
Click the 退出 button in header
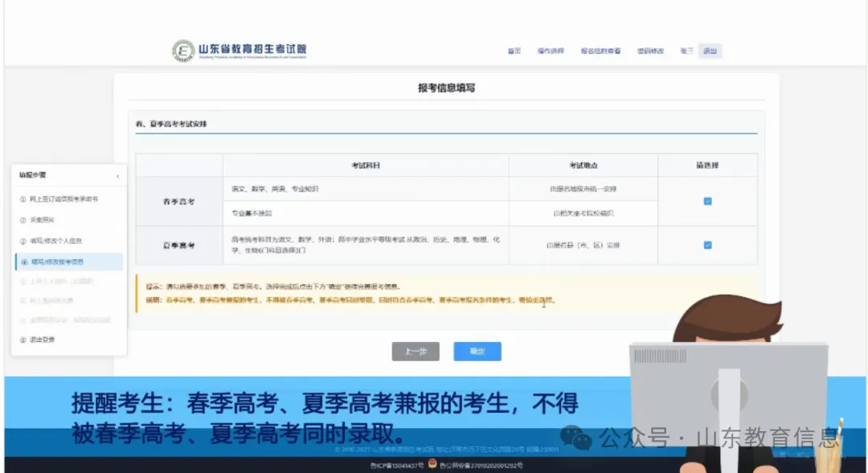(x=710, y=51)
